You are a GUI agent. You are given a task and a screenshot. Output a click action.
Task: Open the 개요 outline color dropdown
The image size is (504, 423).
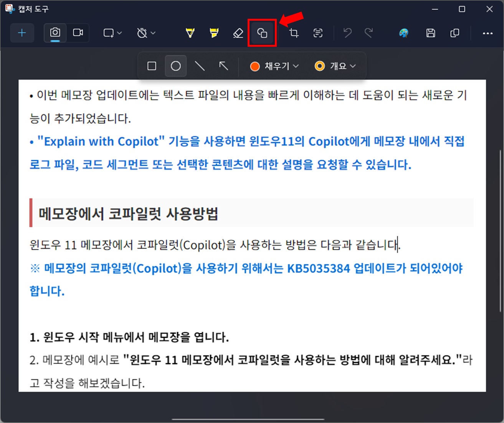(x=335, y=66)
